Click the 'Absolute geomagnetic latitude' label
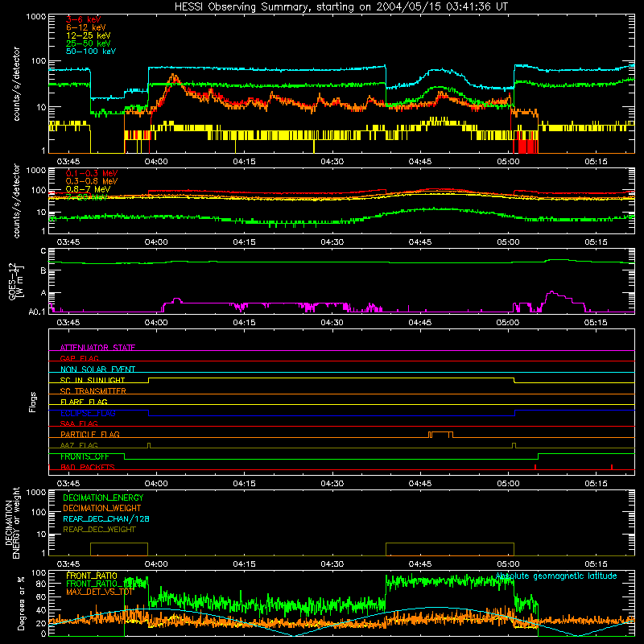The width and height of the screenshot is (644, 644). 556,576
